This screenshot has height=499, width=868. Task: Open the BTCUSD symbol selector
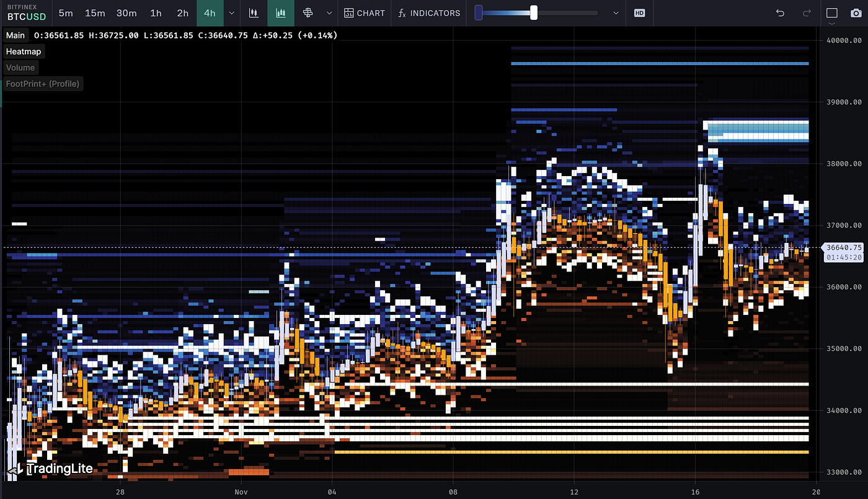pos(25,12)
